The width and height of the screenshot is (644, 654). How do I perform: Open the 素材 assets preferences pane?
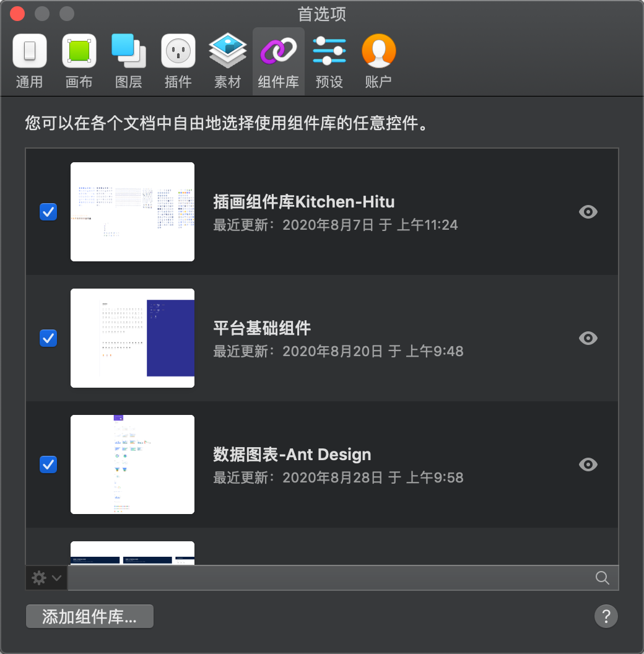click(x=228, y=61)
